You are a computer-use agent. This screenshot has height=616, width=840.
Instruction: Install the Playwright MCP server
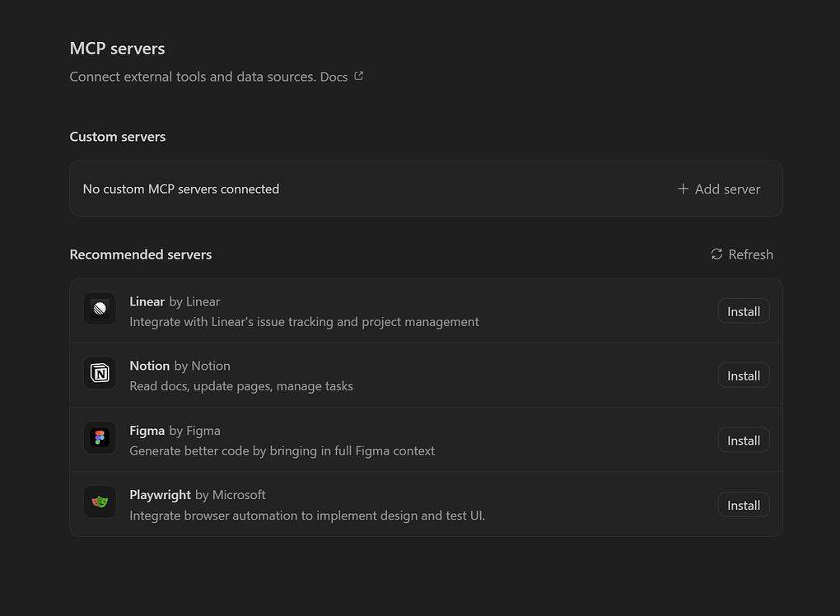pyautogui.click(x=744, y=505)
